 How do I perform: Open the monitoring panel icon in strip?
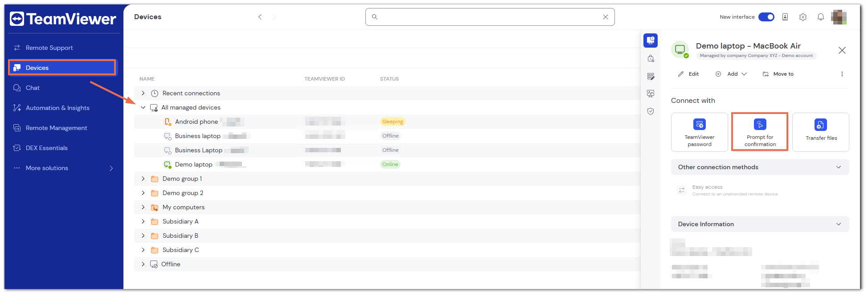point(651,94)
